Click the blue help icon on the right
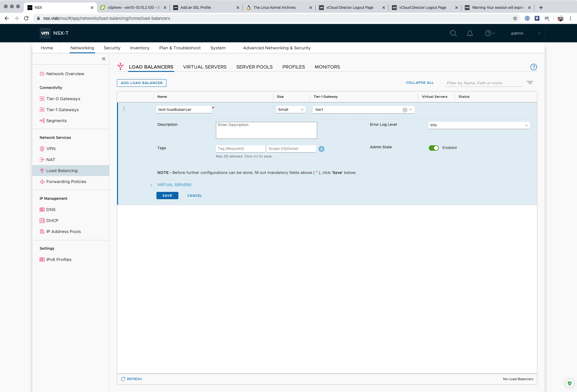This screenshot has height=392, width=577. 533,67
